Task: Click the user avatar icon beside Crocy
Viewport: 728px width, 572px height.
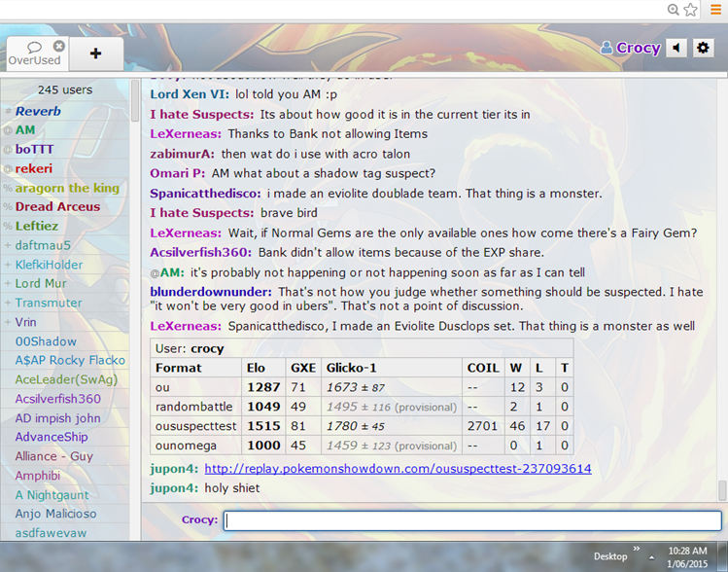Action: coord(607,48)
